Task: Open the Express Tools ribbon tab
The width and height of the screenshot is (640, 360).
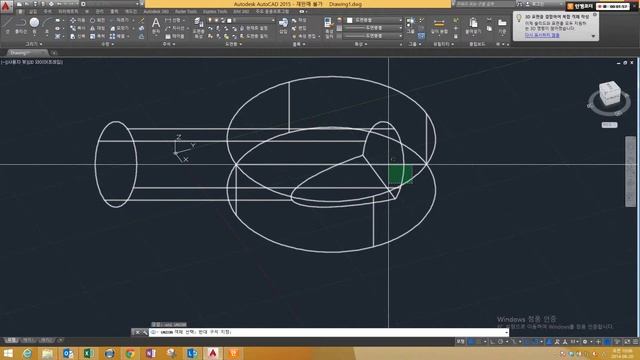Action: (x=215, y=12)
